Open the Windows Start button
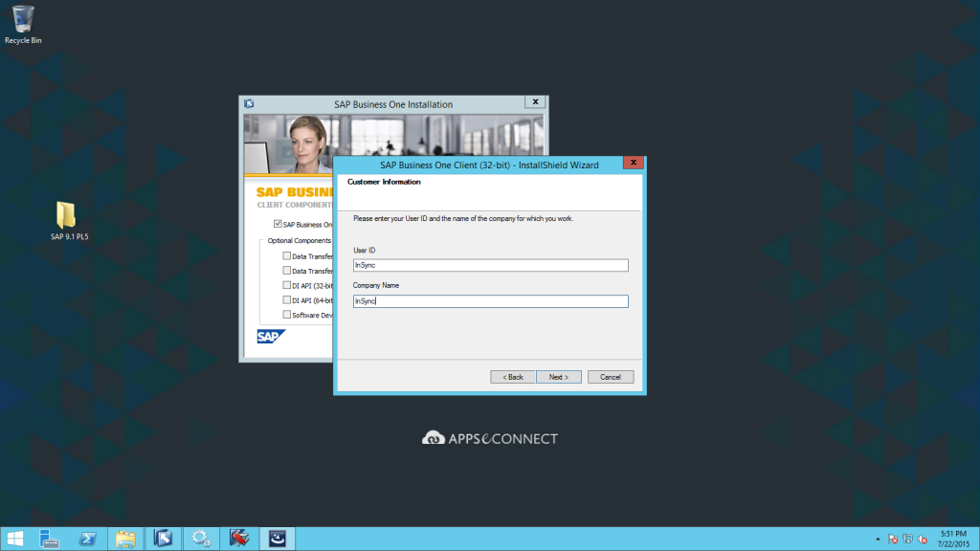The image size is (980, 551). click(x=15, y=539)
